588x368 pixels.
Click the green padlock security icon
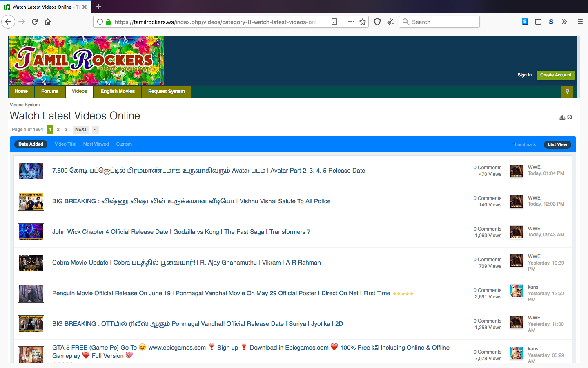coord(108,22)
